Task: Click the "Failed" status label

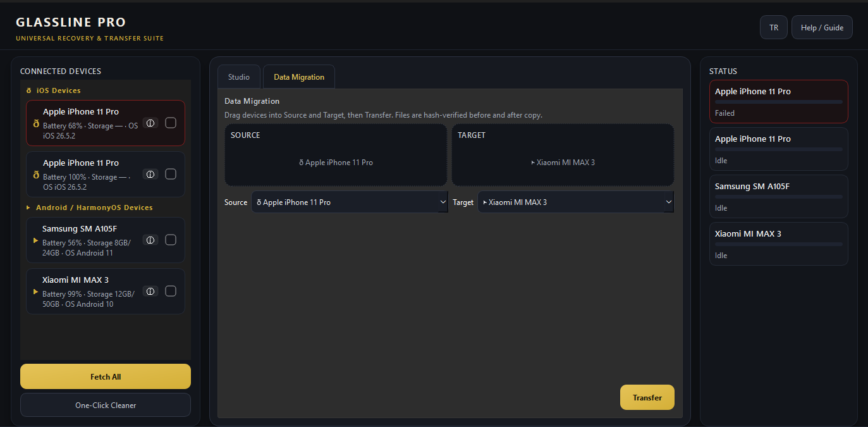Action: pos(724,113)
